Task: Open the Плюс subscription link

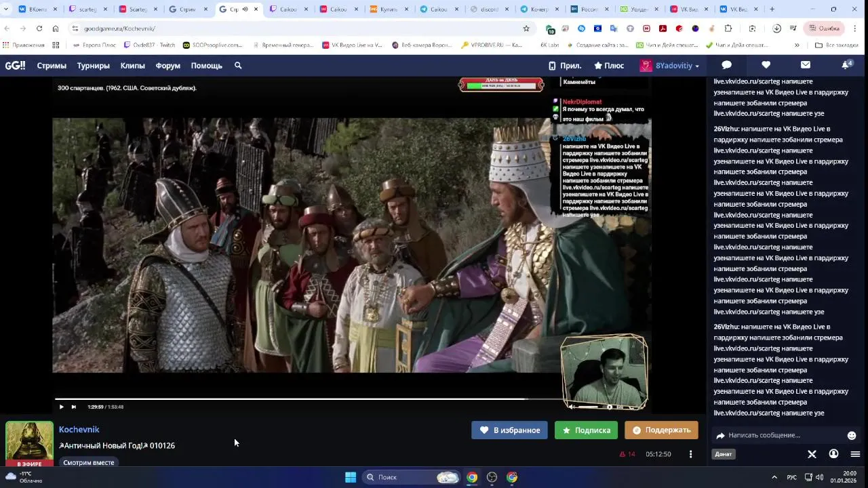Action: 609,66
